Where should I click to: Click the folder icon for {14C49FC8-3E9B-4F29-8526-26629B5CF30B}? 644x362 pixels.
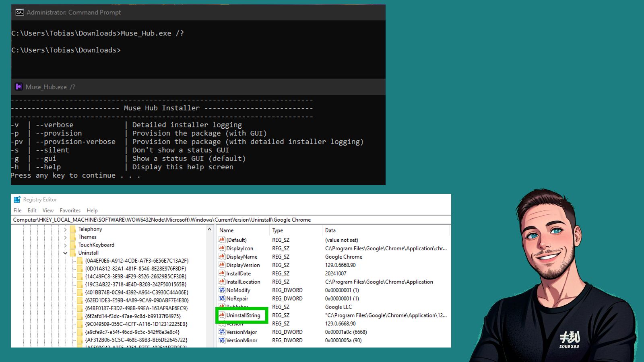[80, 276]
